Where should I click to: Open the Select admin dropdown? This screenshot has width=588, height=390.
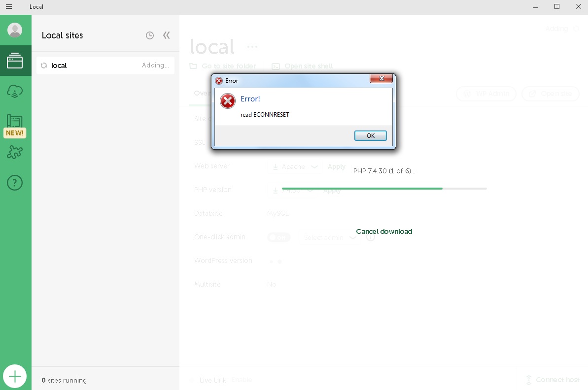pos(330,237)
